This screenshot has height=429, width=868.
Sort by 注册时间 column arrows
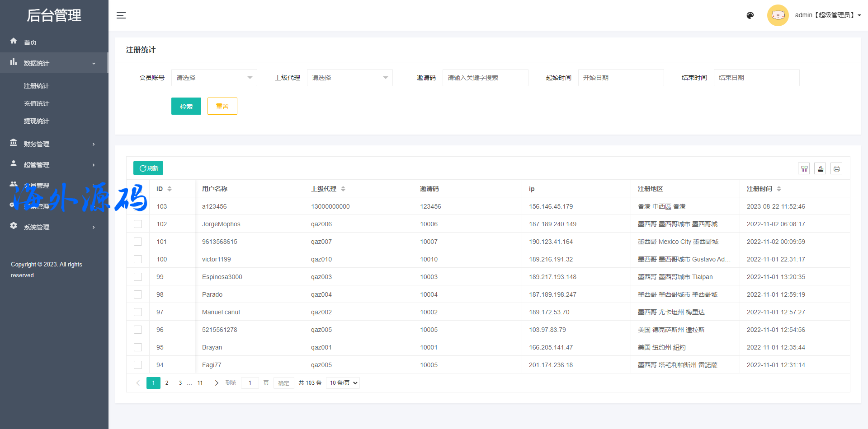tap(778, 189)
